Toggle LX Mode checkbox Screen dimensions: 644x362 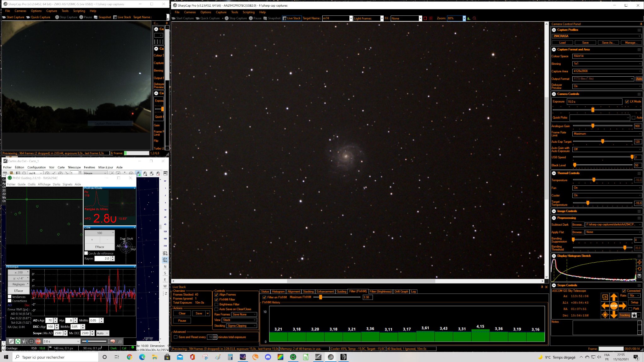627,101
